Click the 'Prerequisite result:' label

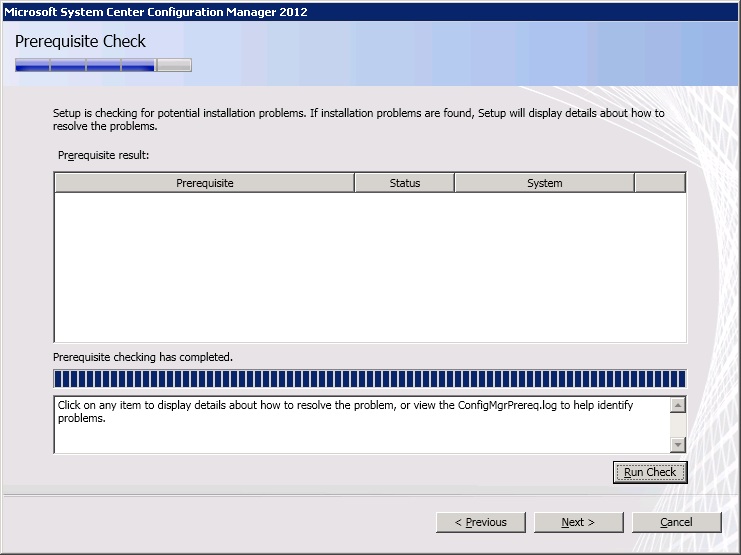click(x=103, y=155)
